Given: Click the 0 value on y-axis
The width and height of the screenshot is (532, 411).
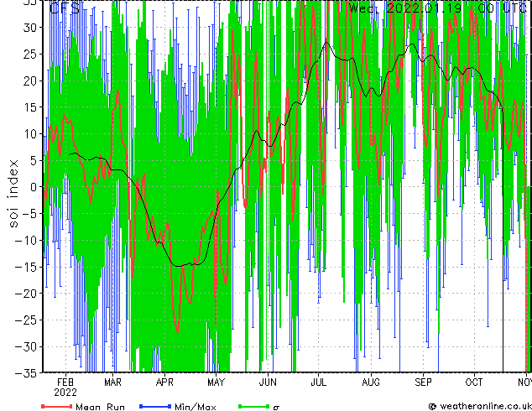Looking at the screenshot, I should pos(34,187).
